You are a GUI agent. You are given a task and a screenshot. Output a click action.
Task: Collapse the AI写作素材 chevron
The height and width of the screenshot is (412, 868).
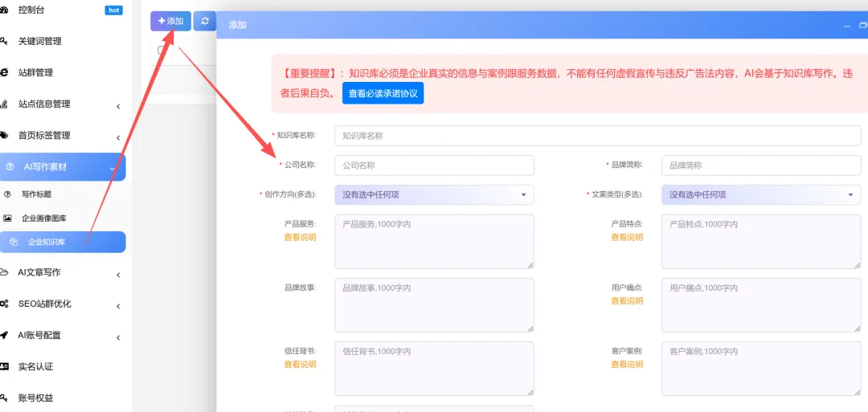[x=113, y=168]
